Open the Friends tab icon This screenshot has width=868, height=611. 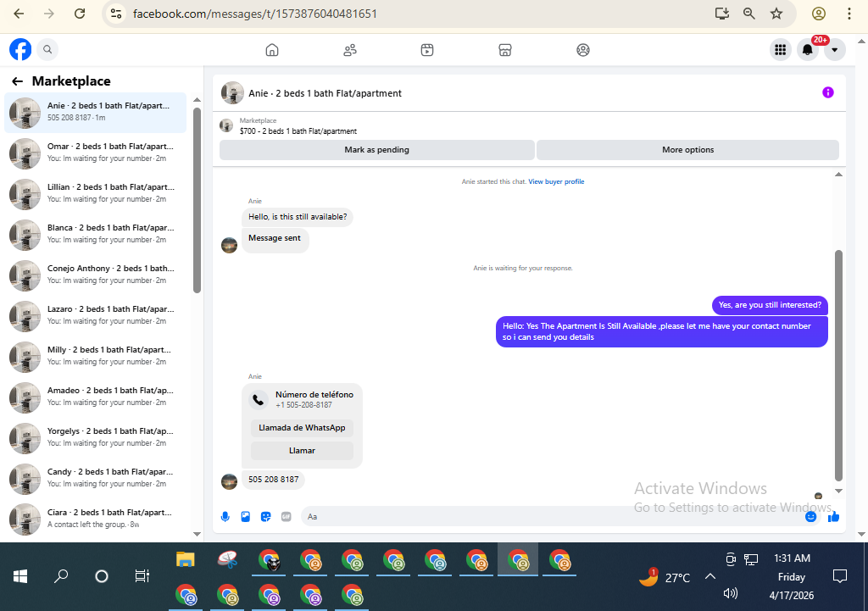(x=350, y=50)
